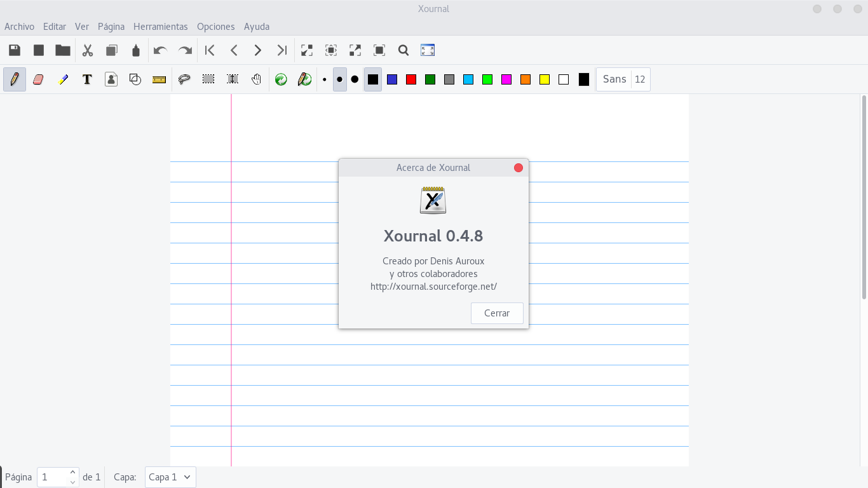868x488 pixels.
Task: Toggle the Shape recognizer
Action: (x=135, y=79)
